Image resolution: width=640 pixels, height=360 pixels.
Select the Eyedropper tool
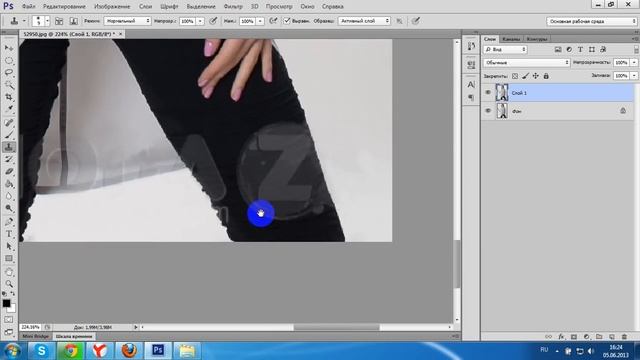tap(9, 109)
